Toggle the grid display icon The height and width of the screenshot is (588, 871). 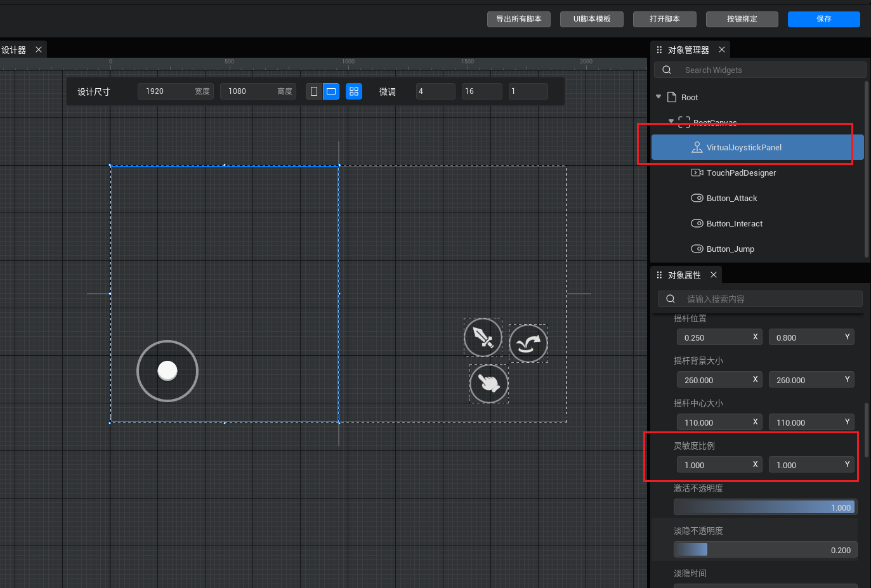click(x=354, y=91)
